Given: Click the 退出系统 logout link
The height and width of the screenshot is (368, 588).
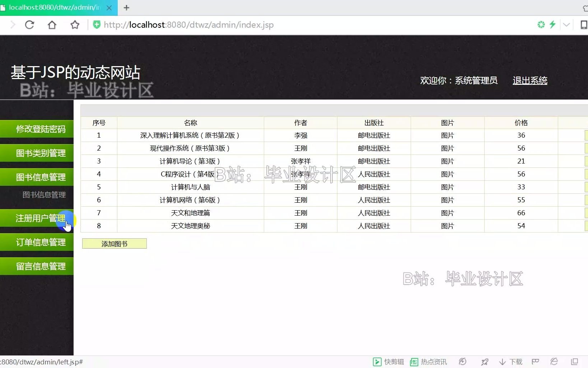Looking at the screenshot, I should 530,80.
